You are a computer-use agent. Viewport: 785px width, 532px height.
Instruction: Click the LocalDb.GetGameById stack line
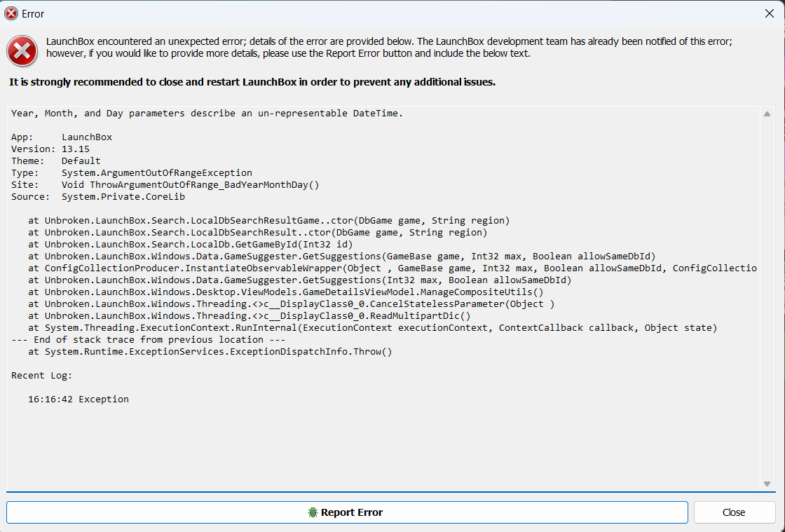(x=191, y=244)
